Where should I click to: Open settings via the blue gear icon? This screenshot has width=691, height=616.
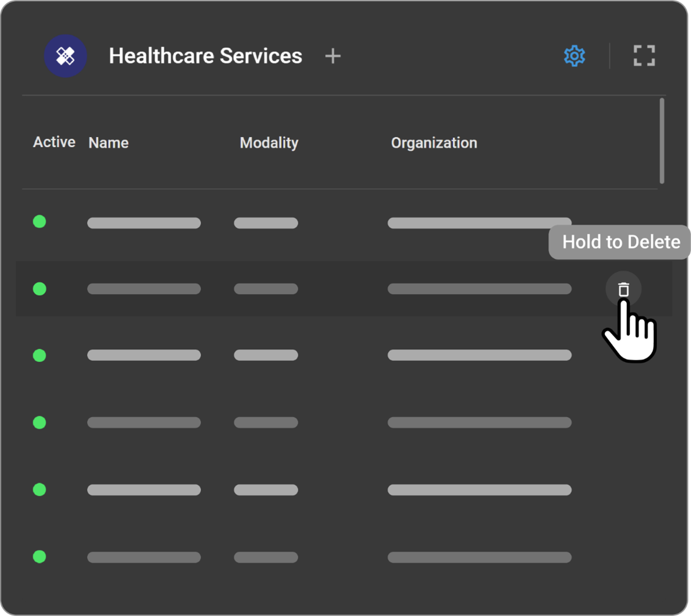(x=574, y=56)
